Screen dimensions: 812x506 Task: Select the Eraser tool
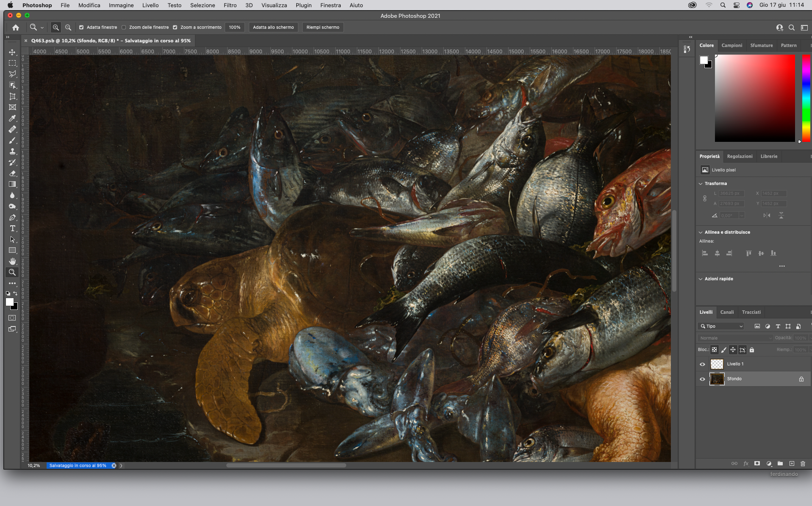[12, 173]
